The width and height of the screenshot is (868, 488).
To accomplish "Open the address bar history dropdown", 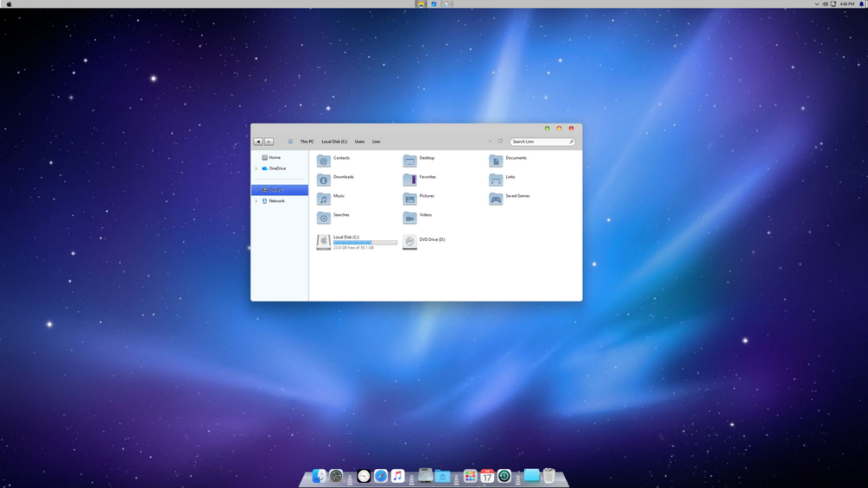I will 490,141.
